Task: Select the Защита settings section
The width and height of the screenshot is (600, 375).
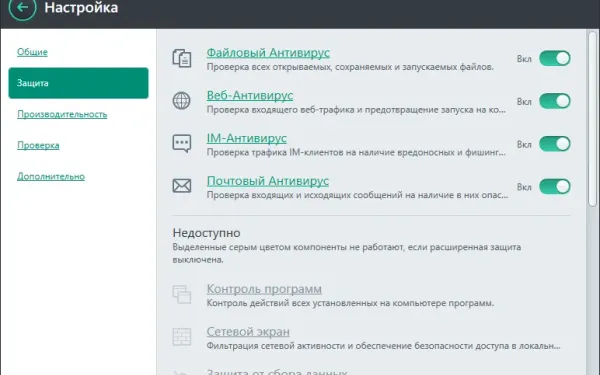Action: click(x=78, y=83)
